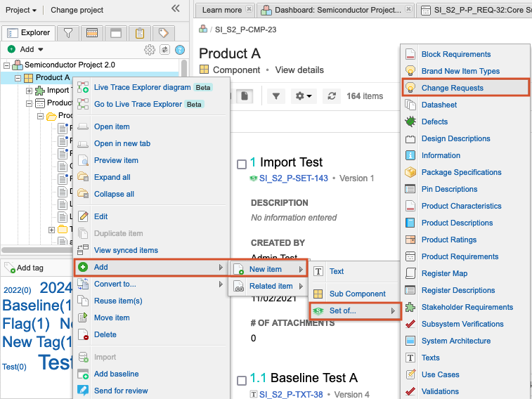532x399 pixels.
Task: Click the Product A tree item
Action: (53, 78)
